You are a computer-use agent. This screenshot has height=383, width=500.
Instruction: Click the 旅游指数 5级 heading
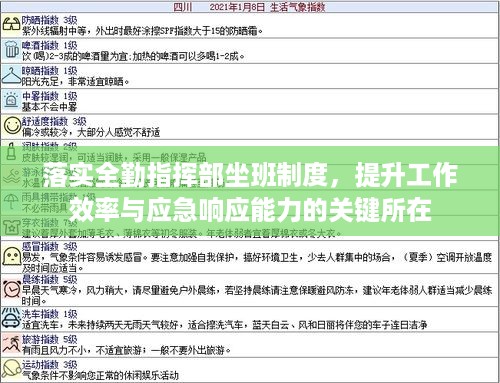pyautogui.click(x=49, y=339)
